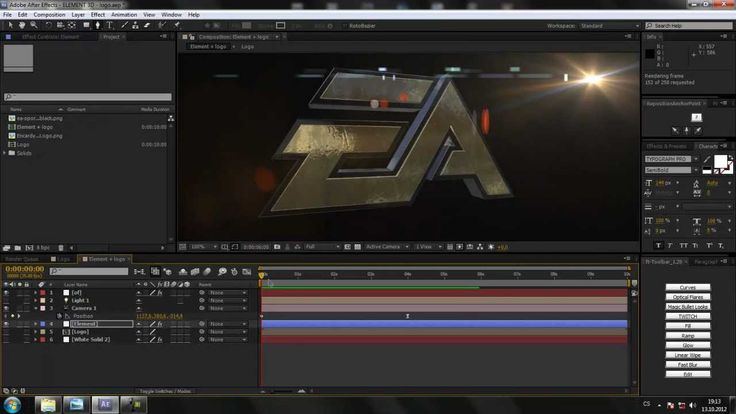Screen dimensions: 736x414
Task: Toggle the mask visibility button in viewer
Action: [235, 247]
